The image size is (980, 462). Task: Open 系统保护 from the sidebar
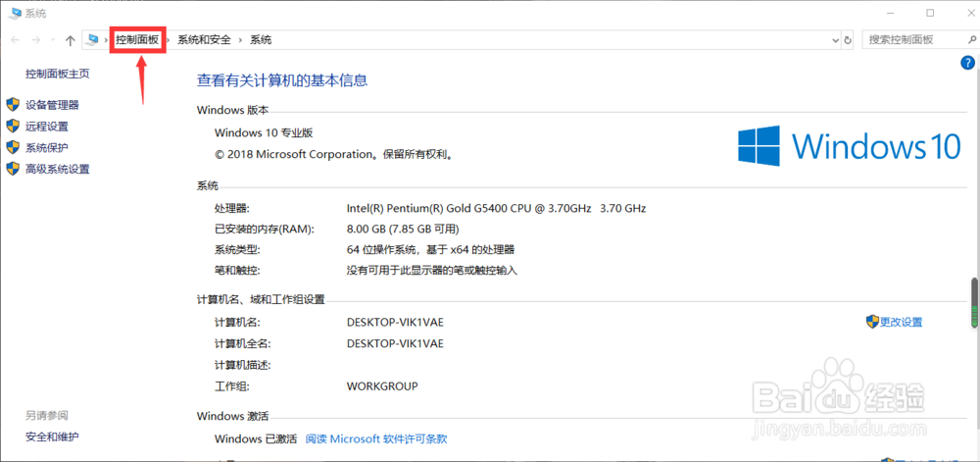point(47,147)
